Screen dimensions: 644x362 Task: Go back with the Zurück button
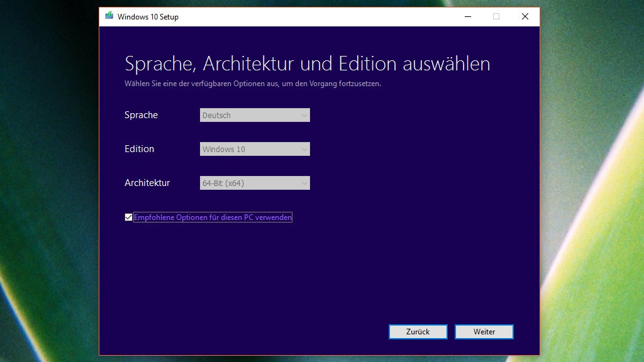(418, 332)
